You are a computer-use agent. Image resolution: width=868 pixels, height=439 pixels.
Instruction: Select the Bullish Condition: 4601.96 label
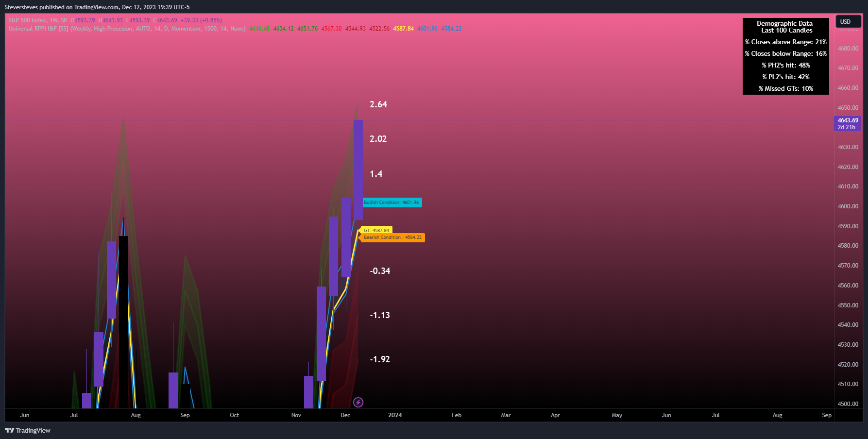click(391, 203)
